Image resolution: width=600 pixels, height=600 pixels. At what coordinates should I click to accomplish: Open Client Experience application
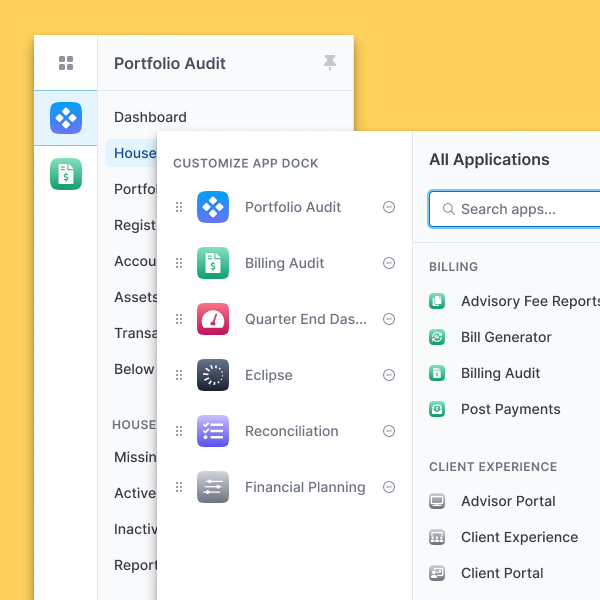[519, 537]
